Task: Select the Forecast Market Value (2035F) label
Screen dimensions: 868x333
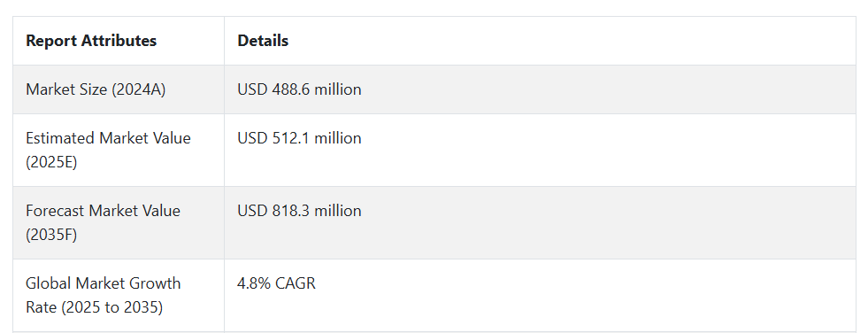Action: click(x=103, y=223)
